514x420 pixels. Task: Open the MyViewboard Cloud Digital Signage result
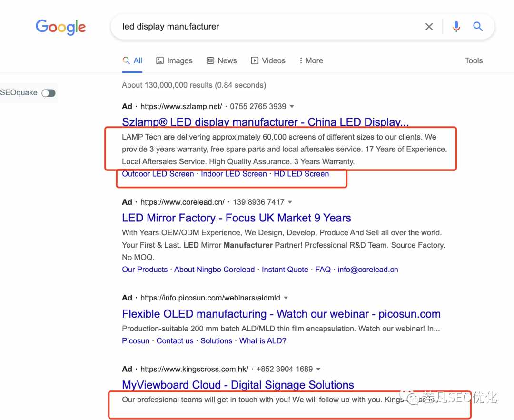coord(238,385)
